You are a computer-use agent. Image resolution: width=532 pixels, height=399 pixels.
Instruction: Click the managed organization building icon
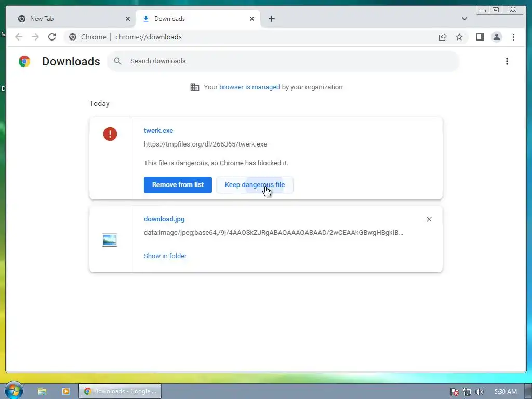point(195,87)
